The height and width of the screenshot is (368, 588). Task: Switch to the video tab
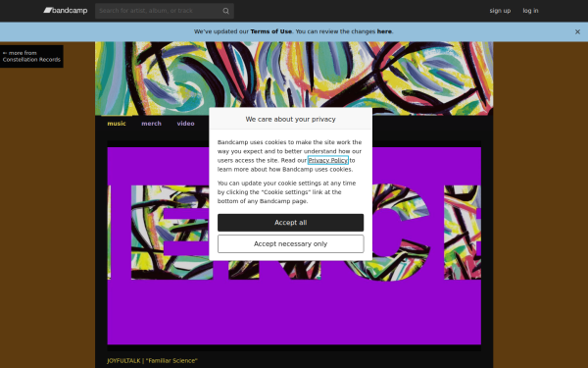(x=185, y=124)
